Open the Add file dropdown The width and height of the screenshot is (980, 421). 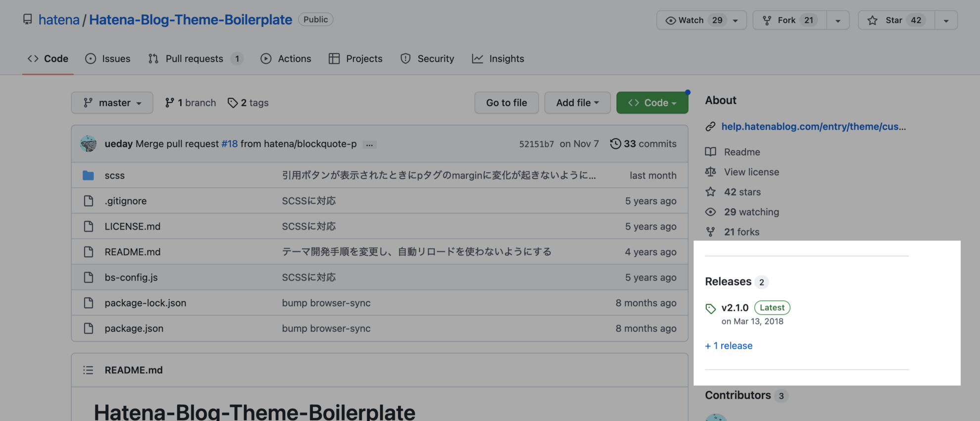pyautogui.click(x=577, y=102)
